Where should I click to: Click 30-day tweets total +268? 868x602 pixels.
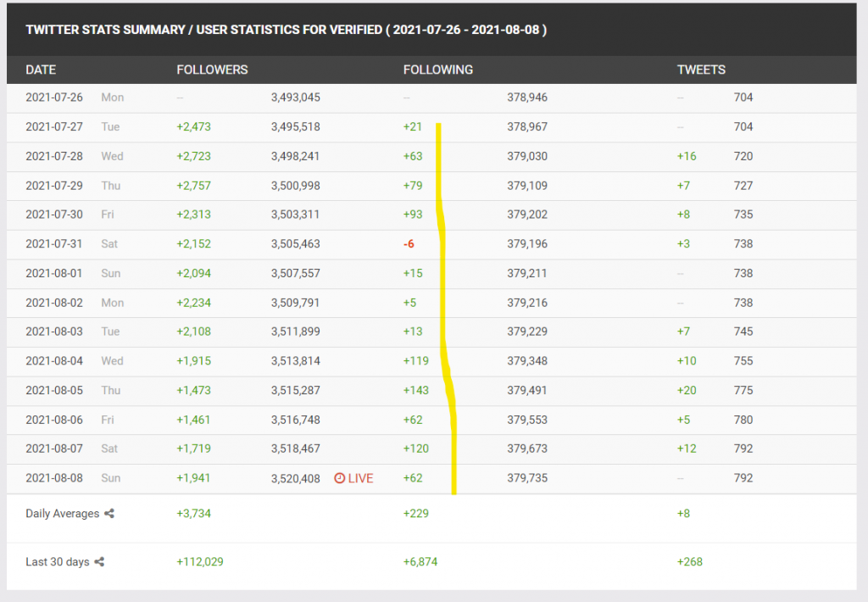tap(690, 561)
